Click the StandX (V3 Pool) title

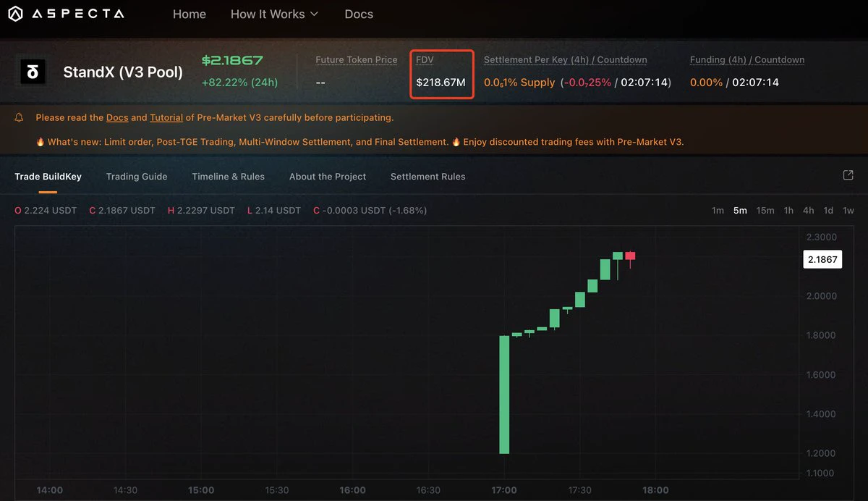(123, 72)
